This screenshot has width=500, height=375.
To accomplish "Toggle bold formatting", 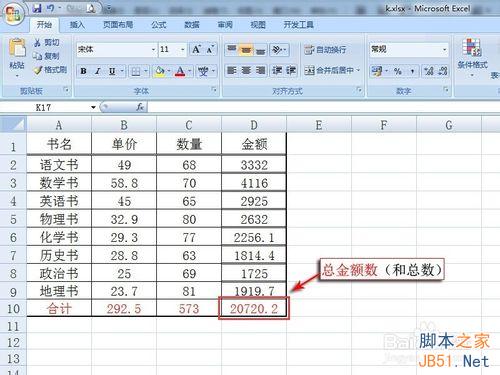I will (x=84, y=71).
